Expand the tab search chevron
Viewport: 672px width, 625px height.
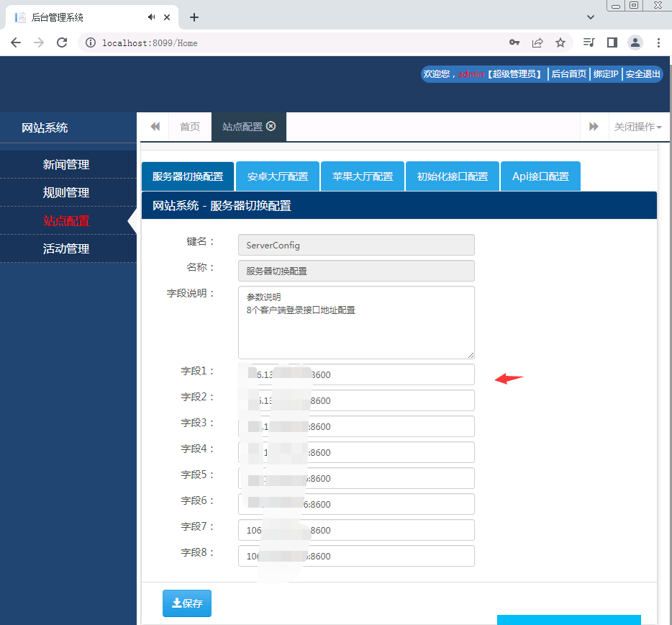(x=591, y=17)
